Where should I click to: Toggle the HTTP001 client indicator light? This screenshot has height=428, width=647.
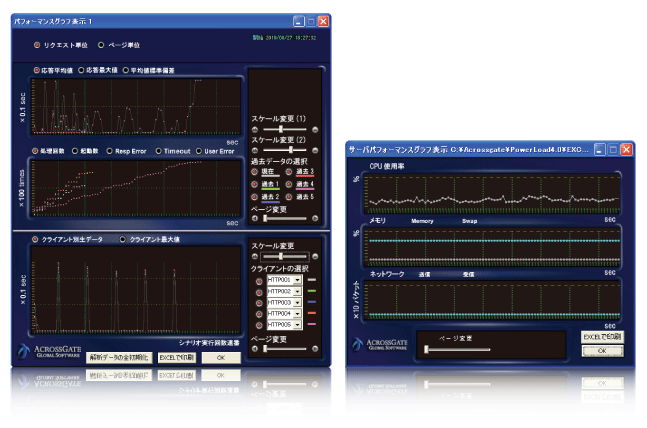(x=259, y=281)
